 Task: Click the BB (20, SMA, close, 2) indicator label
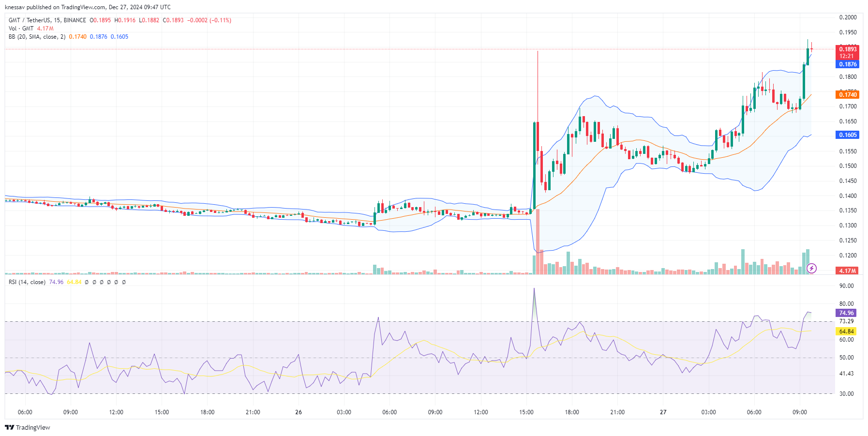tap(37, 37)
